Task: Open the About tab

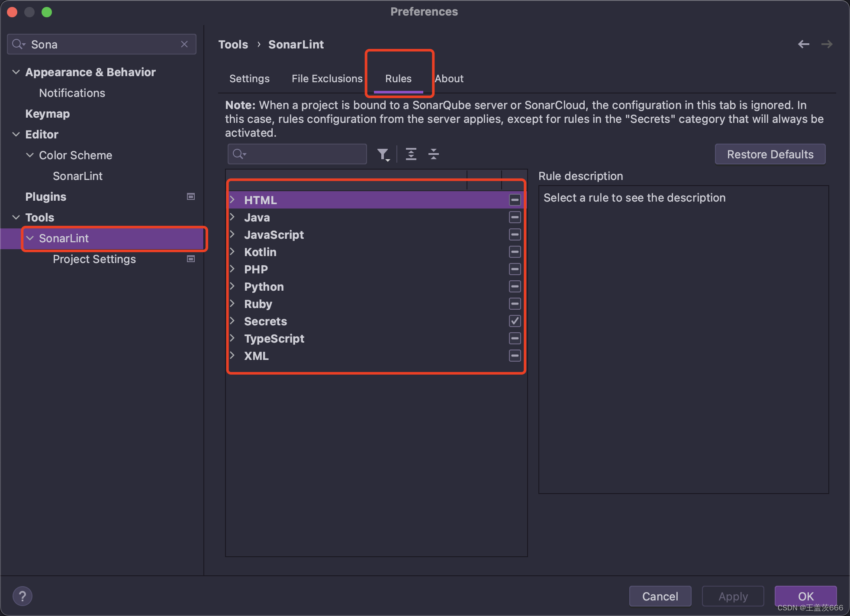Action: pos(449,79)
